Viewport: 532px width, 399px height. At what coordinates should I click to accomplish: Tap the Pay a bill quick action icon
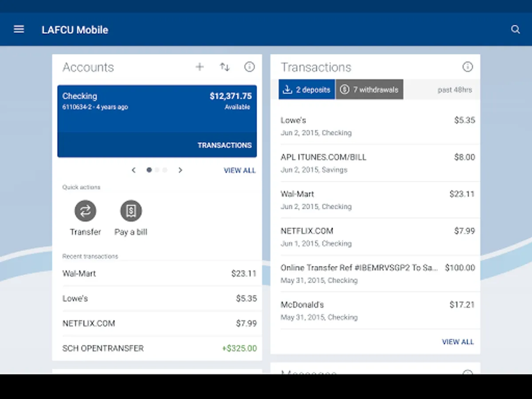coord(131,211)
